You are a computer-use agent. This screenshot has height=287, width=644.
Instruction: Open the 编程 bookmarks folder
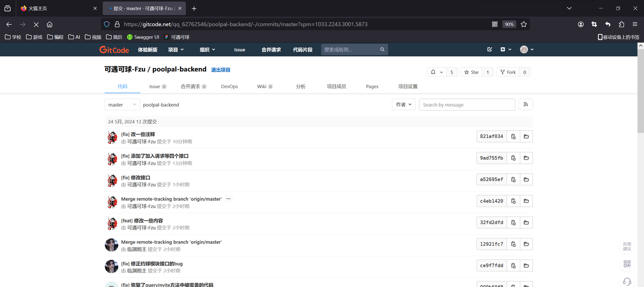[x=55, y=37]
